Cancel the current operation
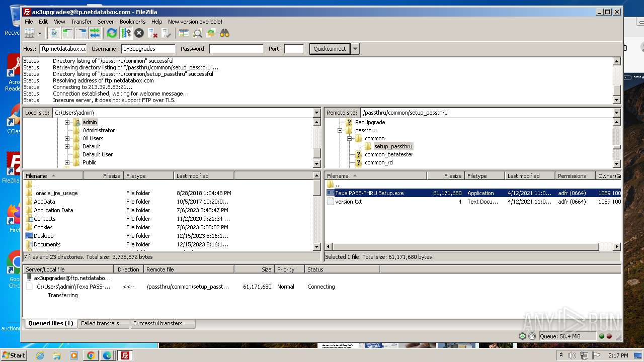The height and width of the screenshot is (362, 644). pos(139,33)
